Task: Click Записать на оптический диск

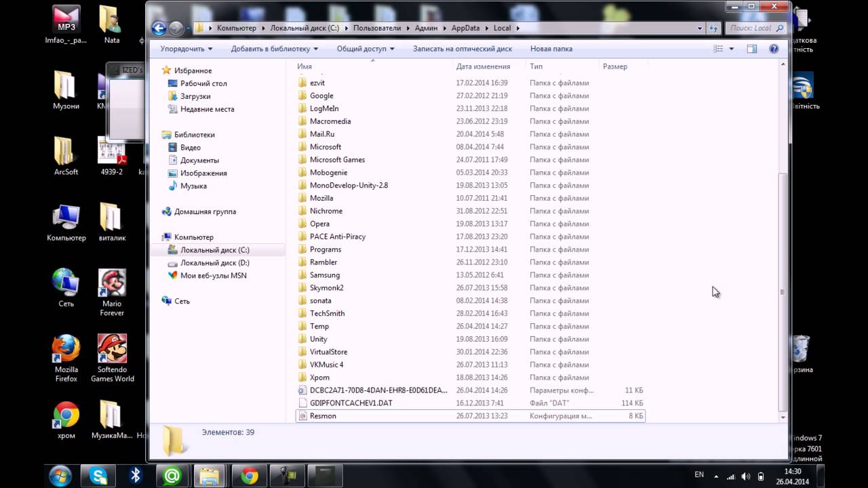Action: (x=462, y=49)
